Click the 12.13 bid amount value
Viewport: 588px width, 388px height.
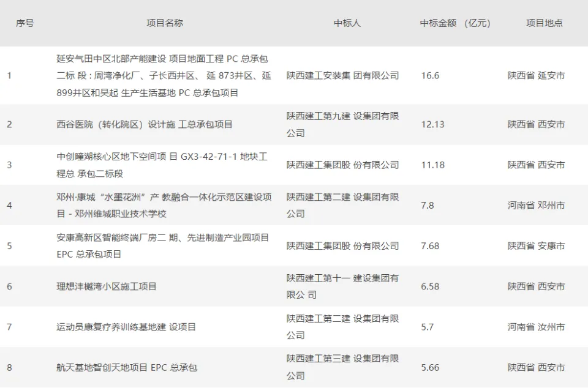pos(432,124)
